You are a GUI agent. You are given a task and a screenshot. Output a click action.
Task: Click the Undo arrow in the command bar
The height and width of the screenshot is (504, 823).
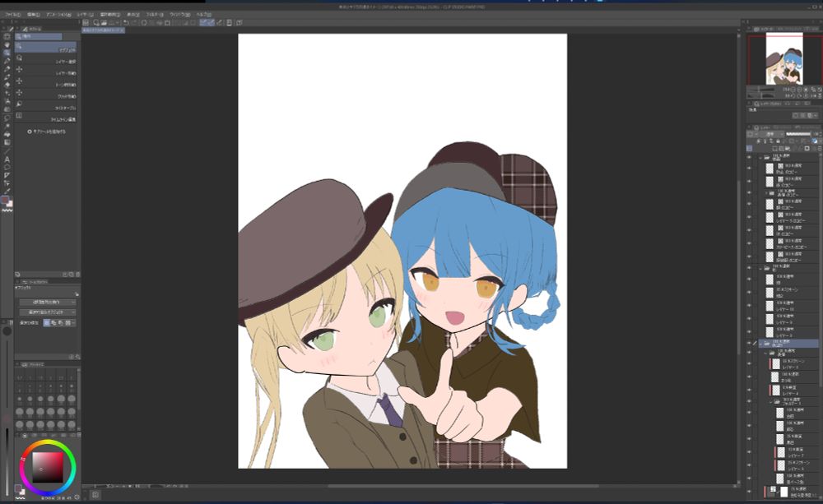click(126, 22)
